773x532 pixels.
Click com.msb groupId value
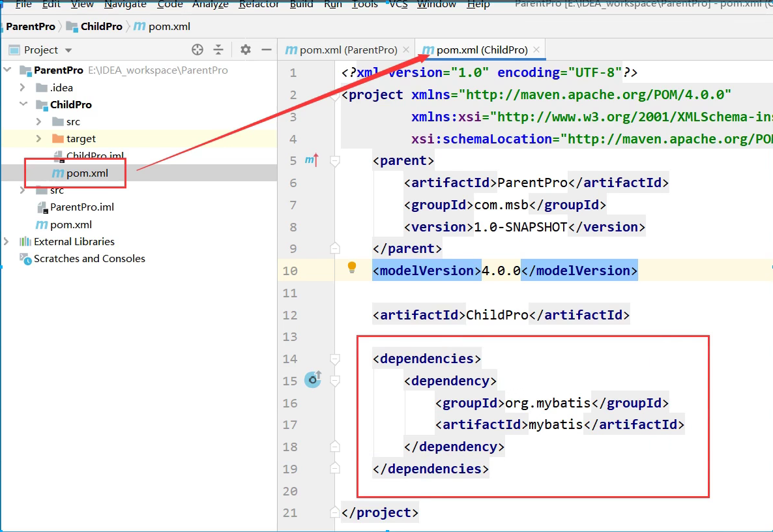click(501, 205)
